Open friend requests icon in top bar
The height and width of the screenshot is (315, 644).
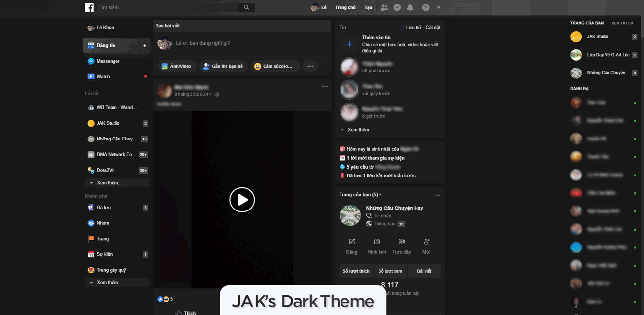pyautogui.click(x=384, y=7)
